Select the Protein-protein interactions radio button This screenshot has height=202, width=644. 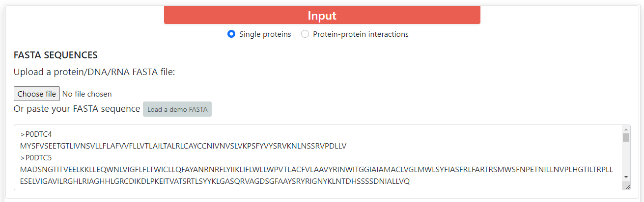coord(305,34)
